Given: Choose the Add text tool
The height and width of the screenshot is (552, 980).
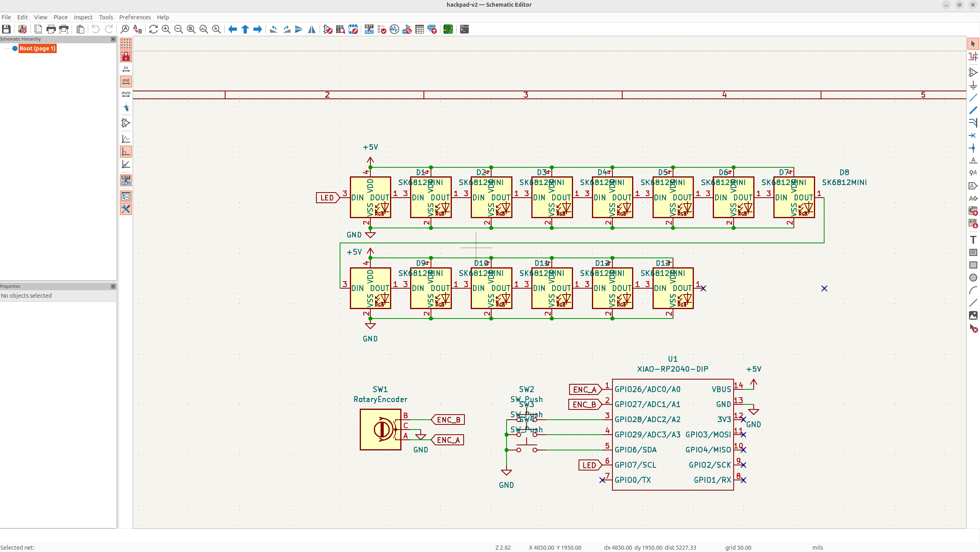Looking at the screenshot, I should (x=973, y=240).
